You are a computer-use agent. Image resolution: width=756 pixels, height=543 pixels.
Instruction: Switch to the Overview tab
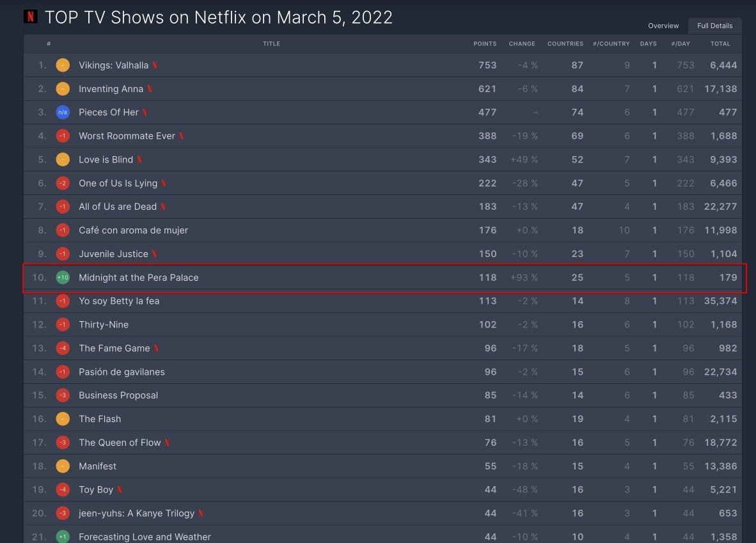click(663, 26)
